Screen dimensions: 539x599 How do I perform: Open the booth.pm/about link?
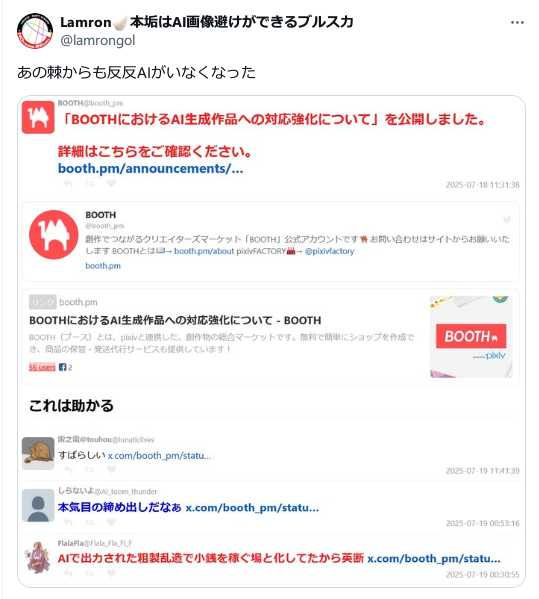(x=204, y=251)
